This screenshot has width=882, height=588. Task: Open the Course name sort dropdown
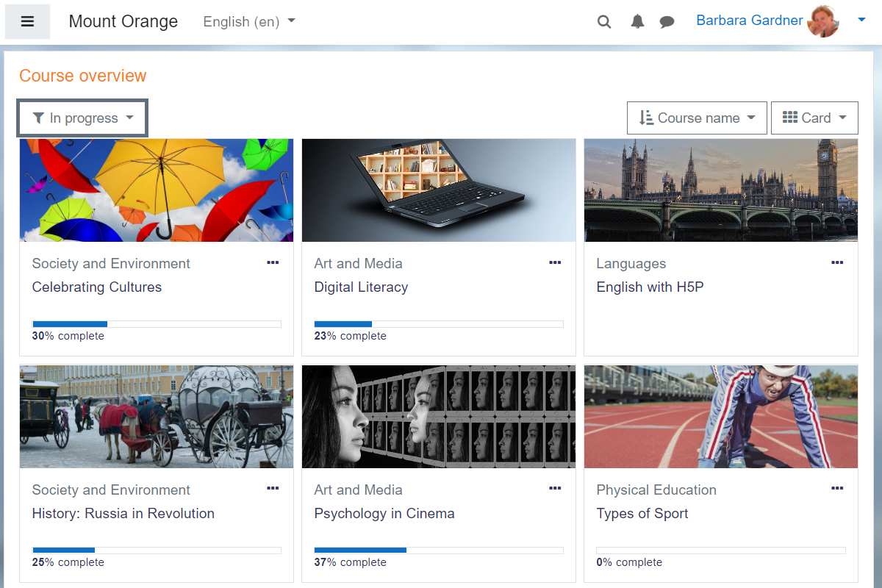(x=697, y=118)
